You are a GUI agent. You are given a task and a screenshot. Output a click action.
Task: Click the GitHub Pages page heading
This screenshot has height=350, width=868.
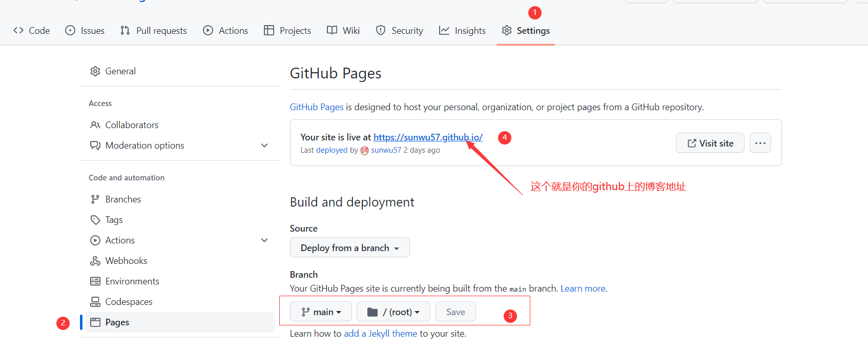(336, 73)
